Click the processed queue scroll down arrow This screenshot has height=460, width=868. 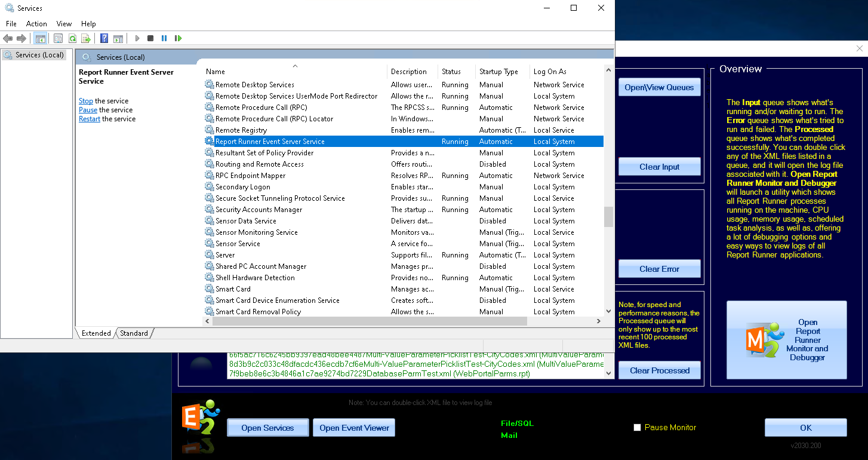pos(609,373)
